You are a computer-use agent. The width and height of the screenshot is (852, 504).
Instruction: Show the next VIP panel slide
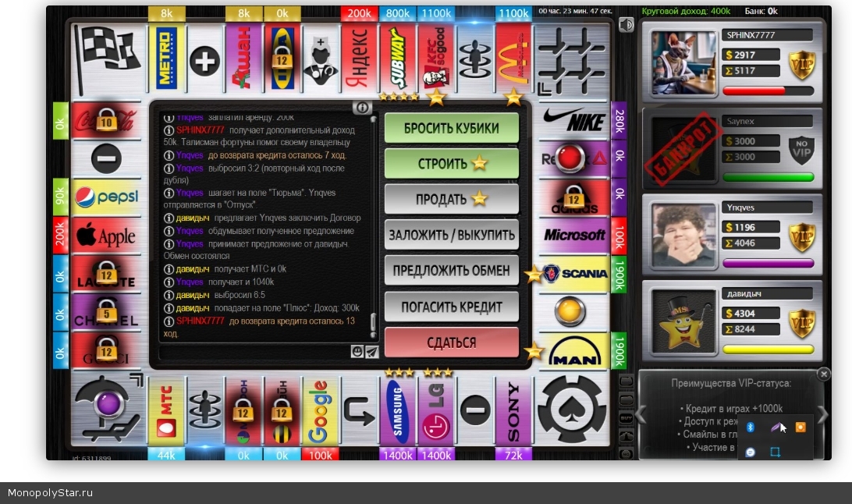[x=822, y=415]
